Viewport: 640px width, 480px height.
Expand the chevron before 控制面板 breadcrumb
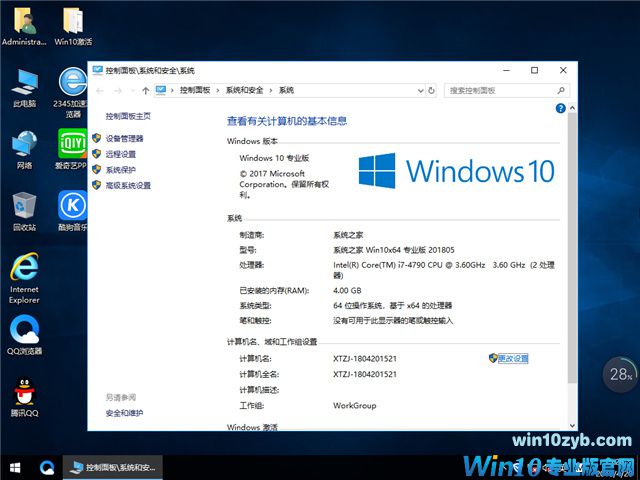(172, 90)
